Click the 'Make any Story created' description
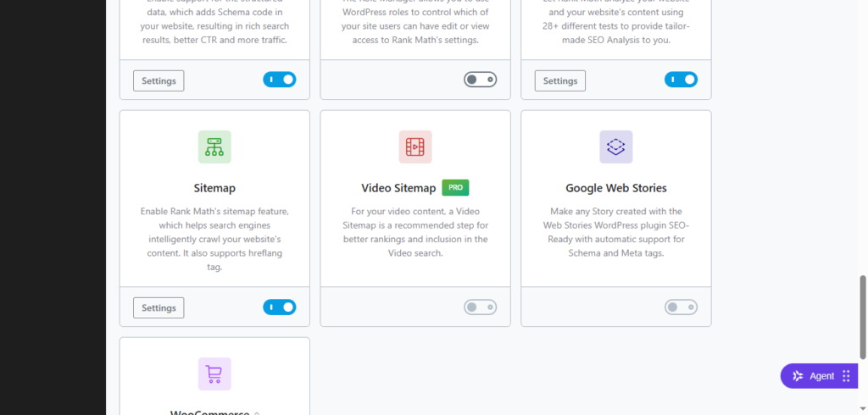Screen dimensions: 868x415 click(616, 232)
